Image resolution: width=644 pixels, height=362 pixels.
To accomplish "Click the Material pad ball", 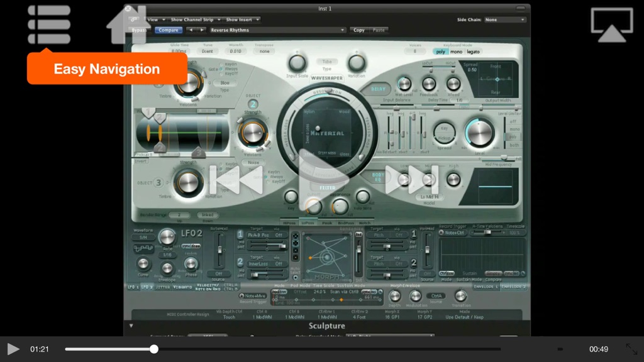I will click(317, 128).
